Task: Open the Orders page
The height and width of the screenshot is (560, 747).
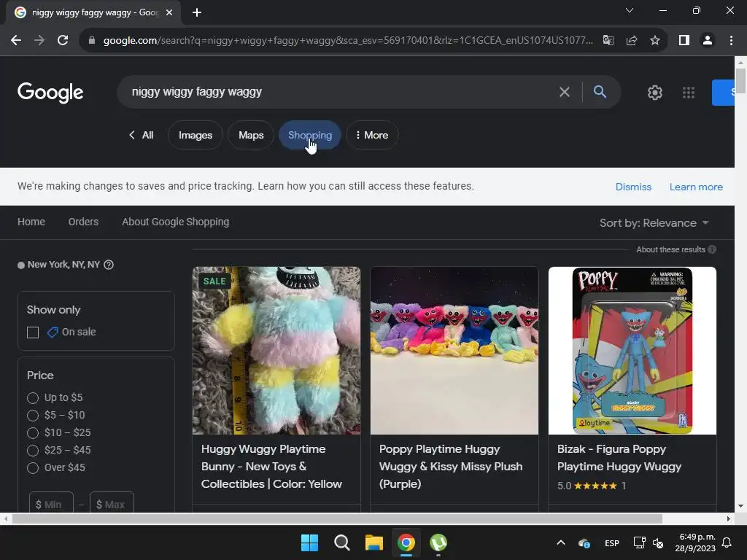Action: pyautogui.click(x=83, y=222)
